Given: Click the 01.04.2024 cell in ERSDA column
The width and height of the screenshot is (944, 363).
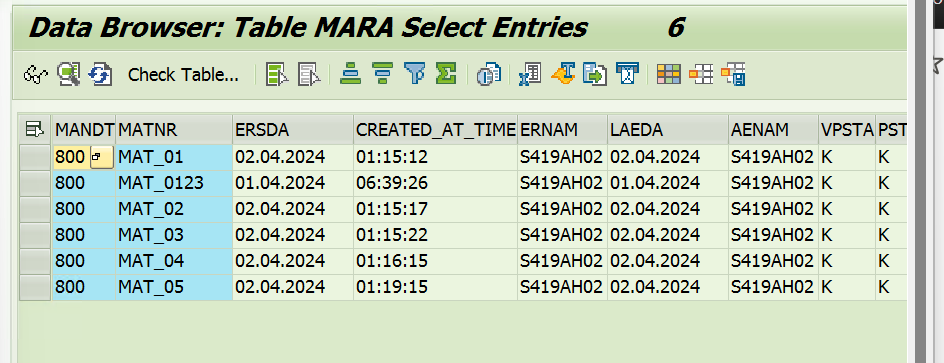Looking at the screenshot, I should pos(293,183).
